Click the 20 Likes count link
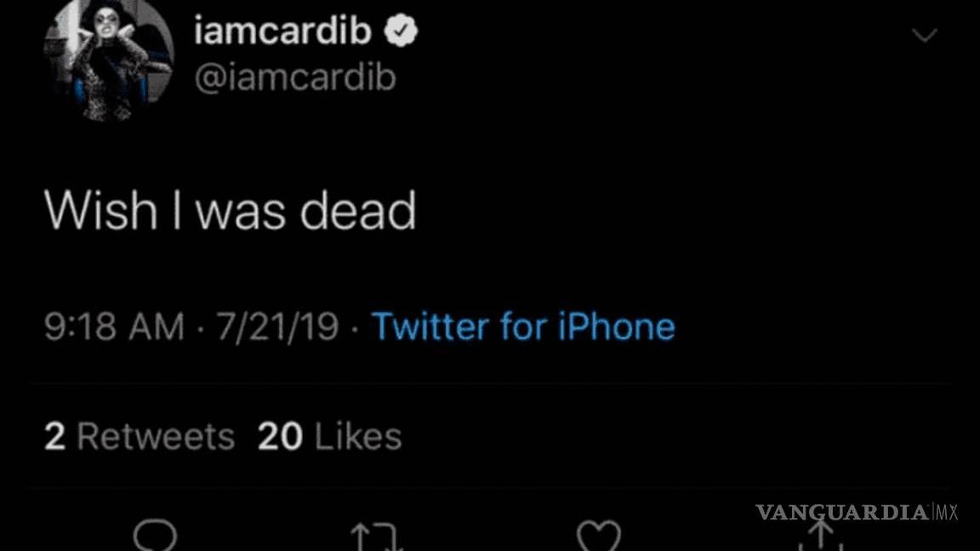The image size is (980, 551). tap(328, 435)
